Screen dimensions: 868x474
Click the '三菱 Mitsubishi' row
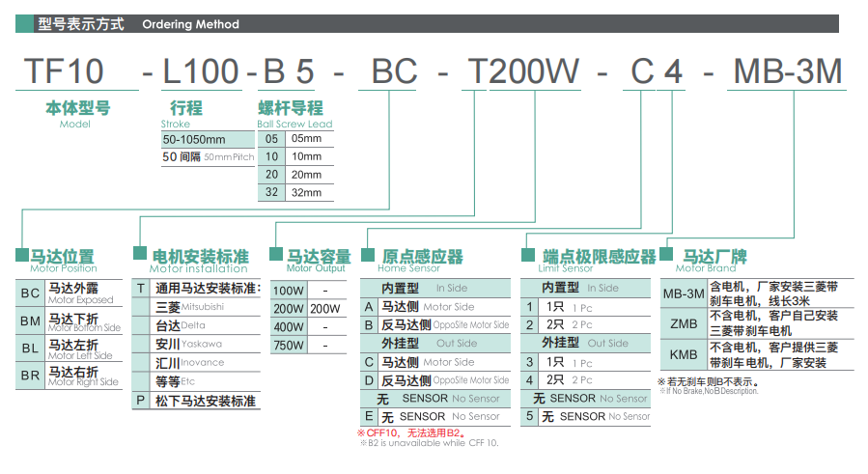point(197,307)
